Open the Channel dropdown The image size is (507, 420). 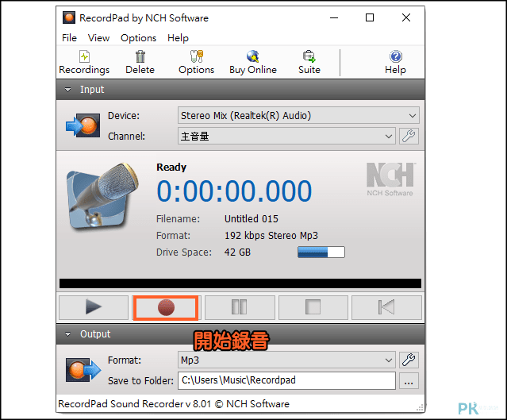pyautogui.click(x=286, y=136)
